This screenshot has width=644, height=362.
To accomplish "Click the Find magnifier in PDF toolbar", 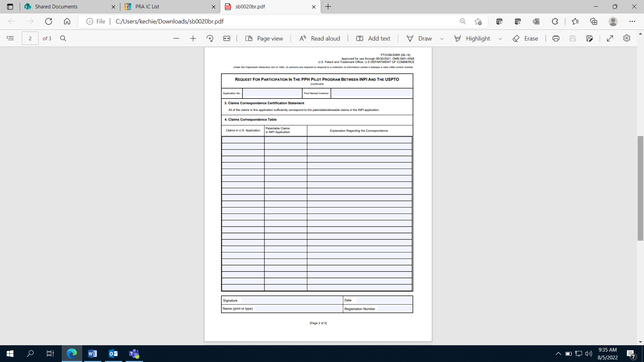I will pyautogui.click(x=63, y=39).
